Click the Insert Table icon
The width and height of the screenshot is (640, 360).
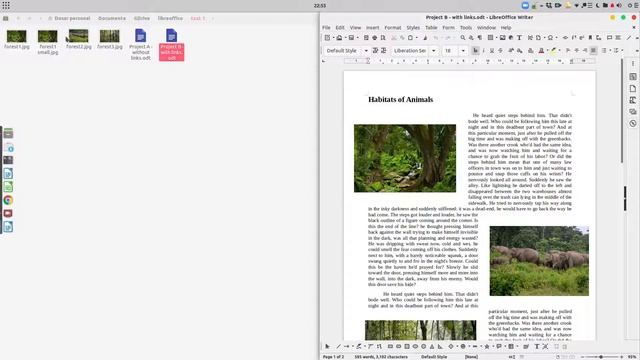(x=490, y=38)
